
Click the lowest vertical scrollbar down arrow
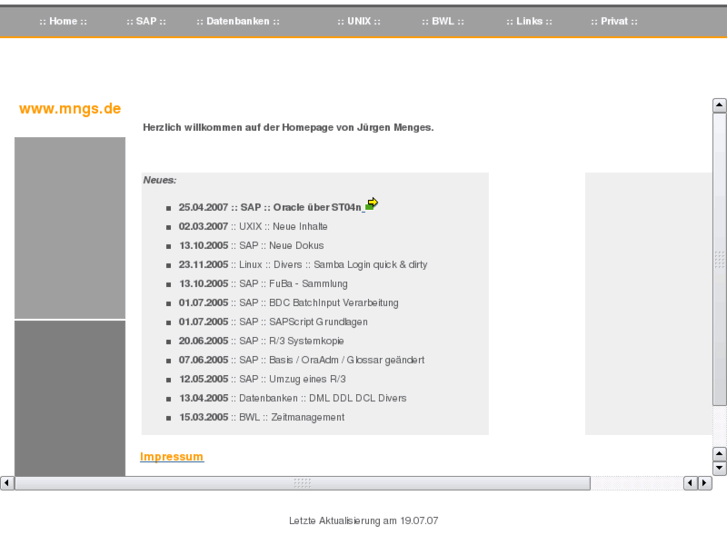(719, 468)
